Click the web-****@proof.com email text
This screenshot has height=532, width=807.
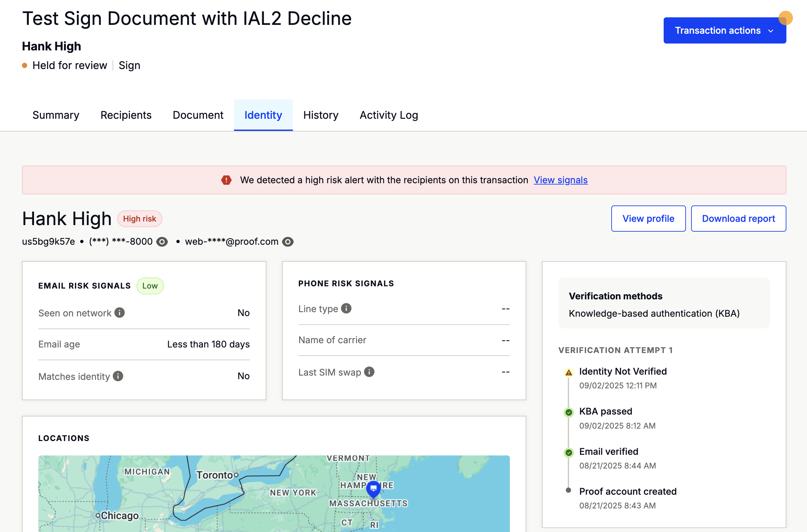(231, 241)
